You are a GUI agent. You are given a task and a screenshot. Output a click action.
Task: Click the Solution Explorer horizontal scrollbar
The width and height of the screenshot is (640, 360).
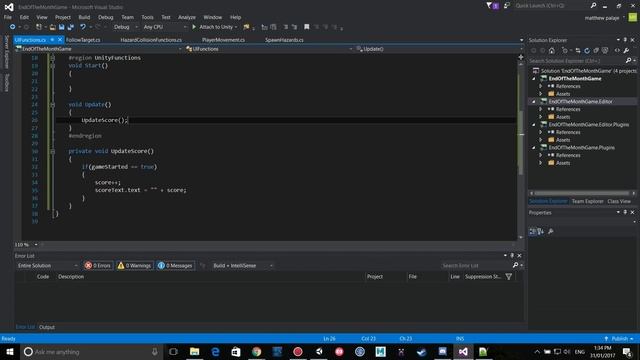(582, 193)
